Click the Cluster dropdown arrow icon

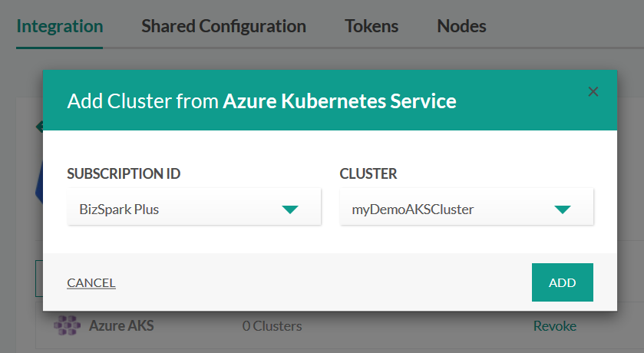pyautogui.click(x=562, y=209)
